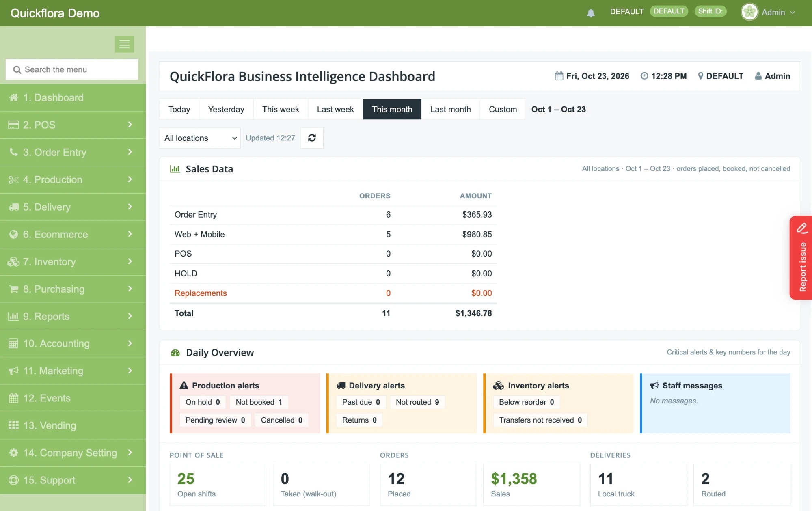Click the Marketing megaphone icon in the sidebar
The width and height of the screenshot is (812, 511).
coord(14,371)
